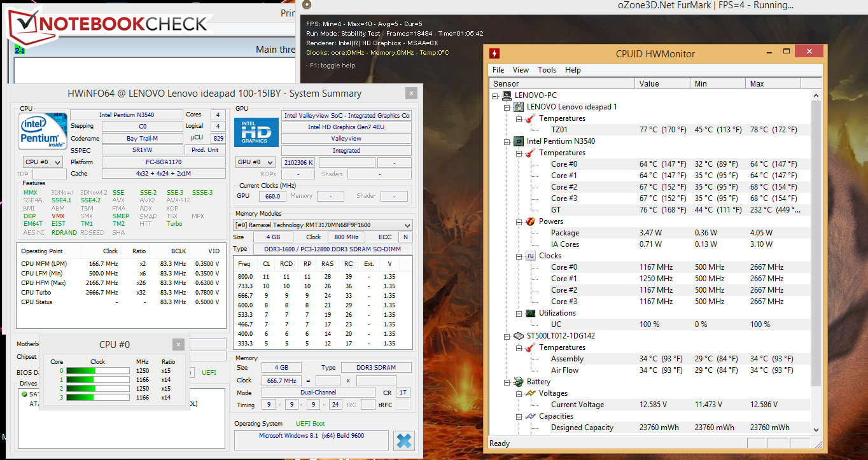
Task: Click the HWMonitor lightning bolt title icon
Action: coord(494,54)
